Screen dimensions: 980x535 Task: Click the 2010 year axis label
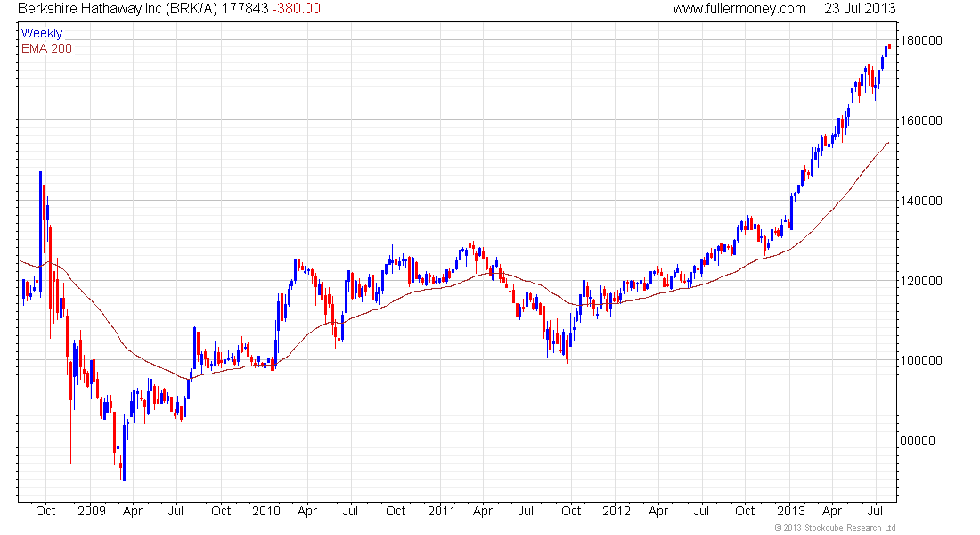(266, 511)
